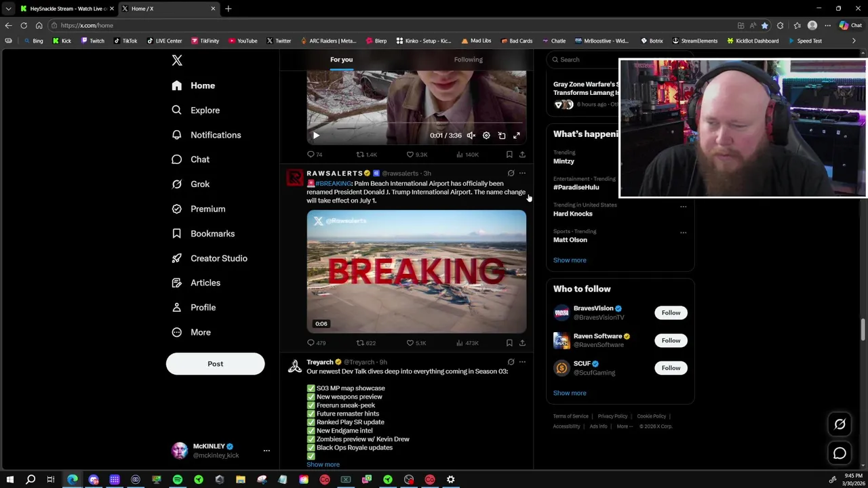Unmute the top video

pos(471,136)
